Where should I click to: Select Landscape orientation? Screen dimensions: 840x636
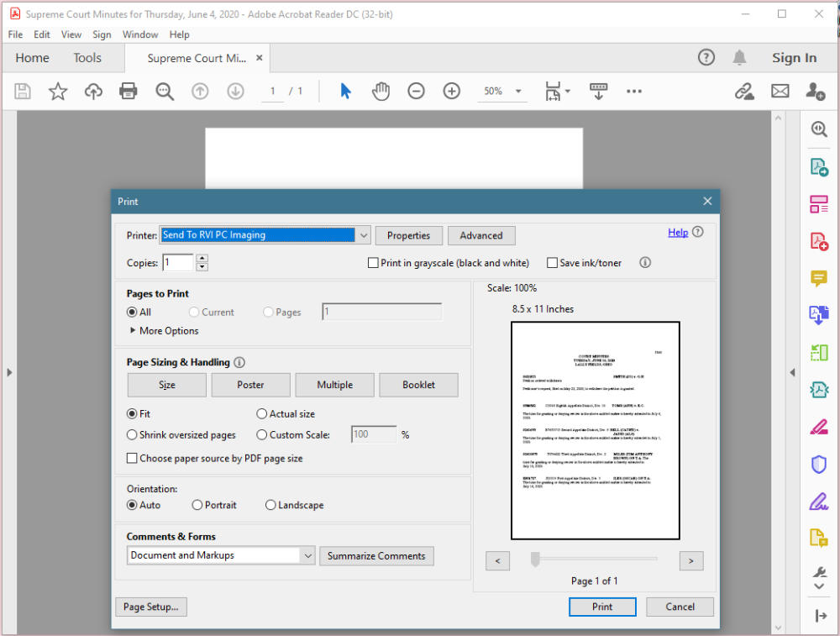coord(270,505)
